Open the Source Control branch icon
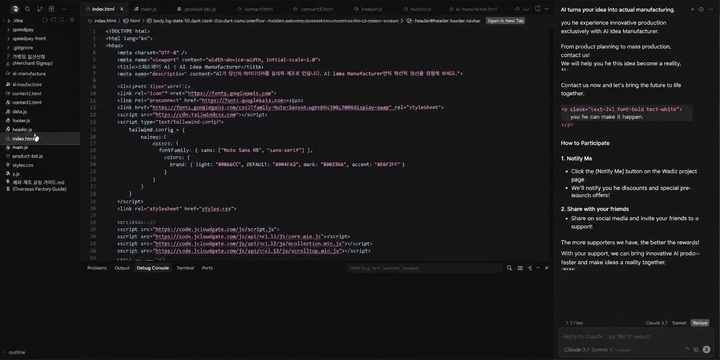720x360 pixels. coord(39,9)
